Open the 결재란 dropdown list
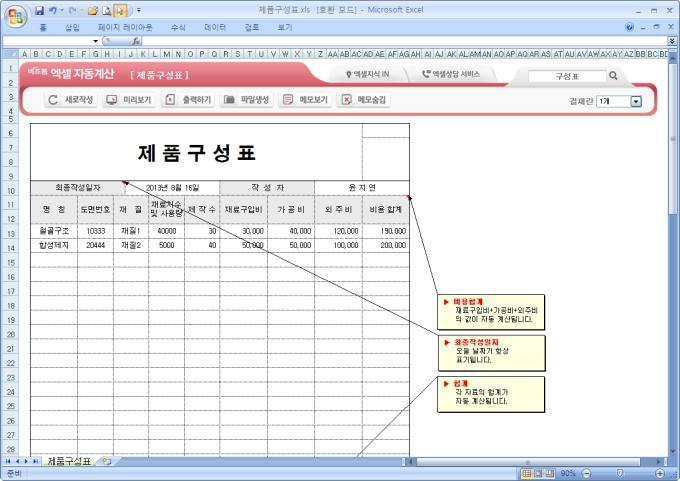This screenshot has width=680, height=481. [636, 101]
